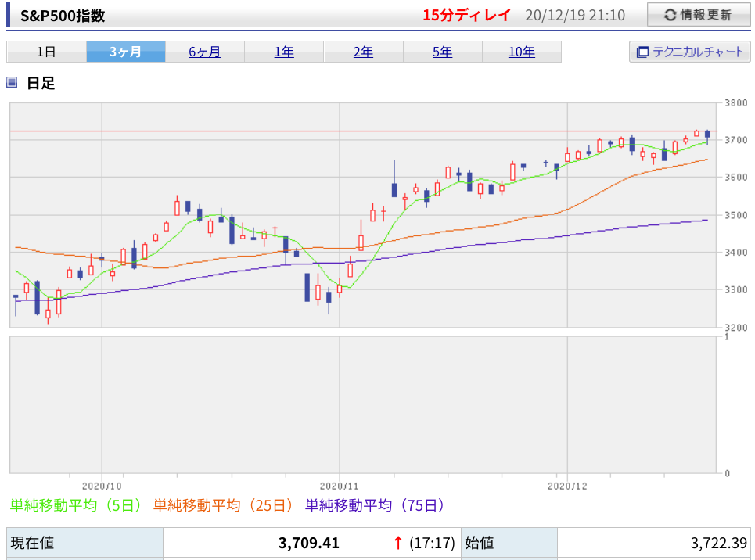This screenshot has width=755, height=560.
Task: Switch to the 1年 period tab
Action: [284, 52]
